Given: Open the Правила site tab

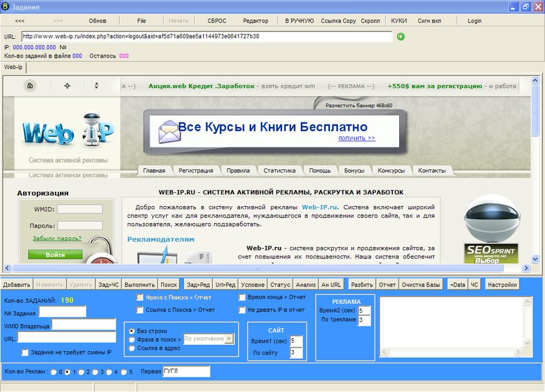Looking at the screenshot, I should (x=238, y=171).
